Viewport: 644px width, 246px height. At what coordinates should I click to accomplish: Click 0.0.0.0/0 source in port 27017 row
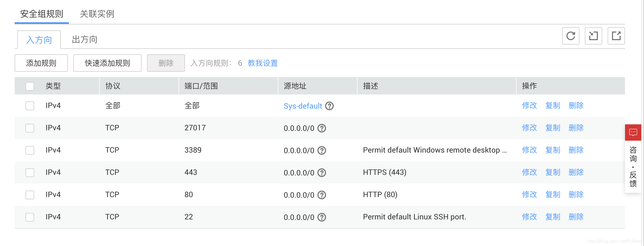coord(299,128)
